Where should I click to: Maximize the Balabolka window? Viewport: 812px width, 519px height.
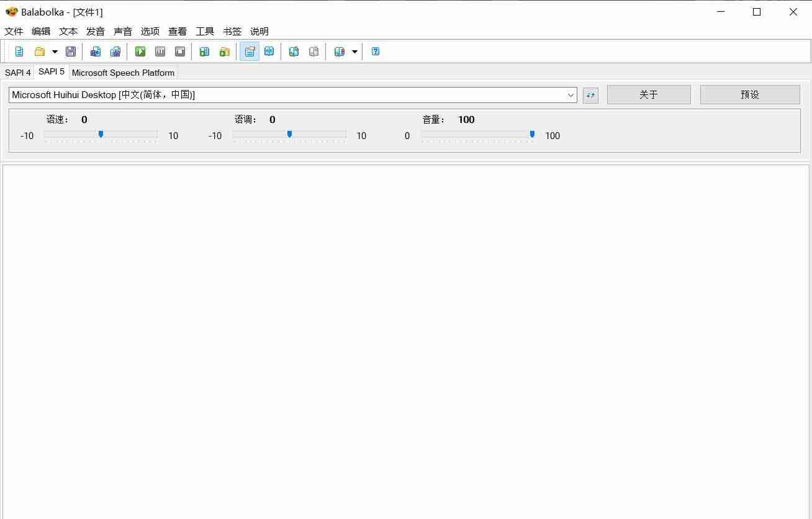pos(757,12)
